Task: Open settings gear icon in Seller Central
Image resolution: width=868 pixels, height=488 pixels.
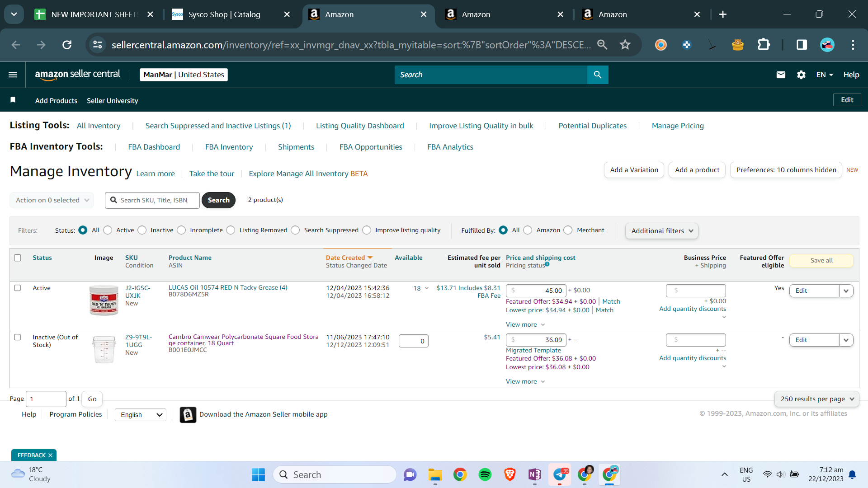Action: (x=801, y=75)
